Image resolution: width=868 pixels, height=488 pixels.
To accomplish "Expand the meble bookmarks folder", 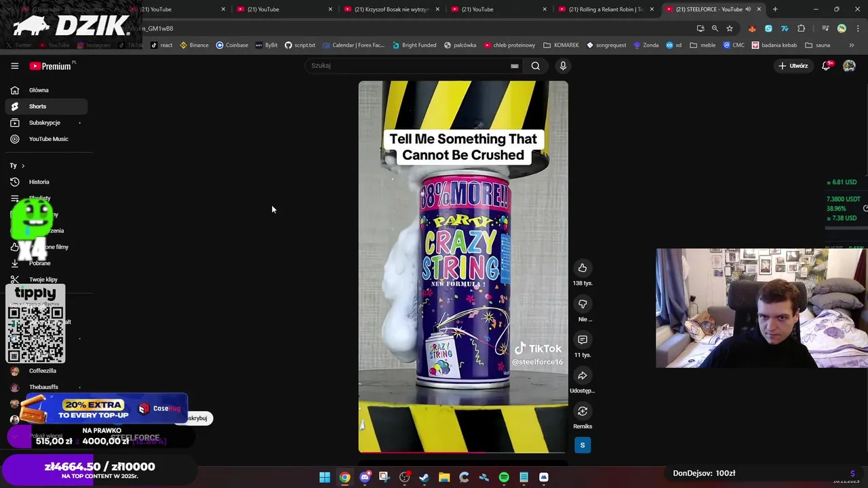I will coord(703,45).
